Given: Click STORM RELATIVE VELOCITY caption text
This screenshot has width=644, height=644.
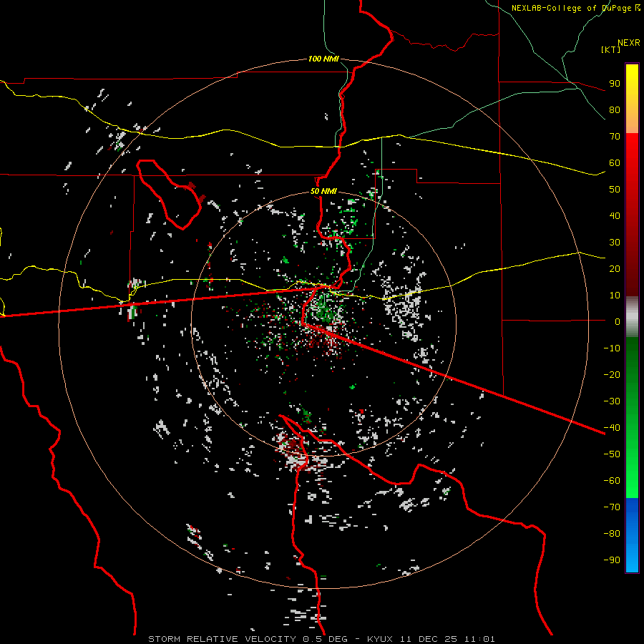Looking at the screenshot, I should pyautogui.click(x=222, y=639).
